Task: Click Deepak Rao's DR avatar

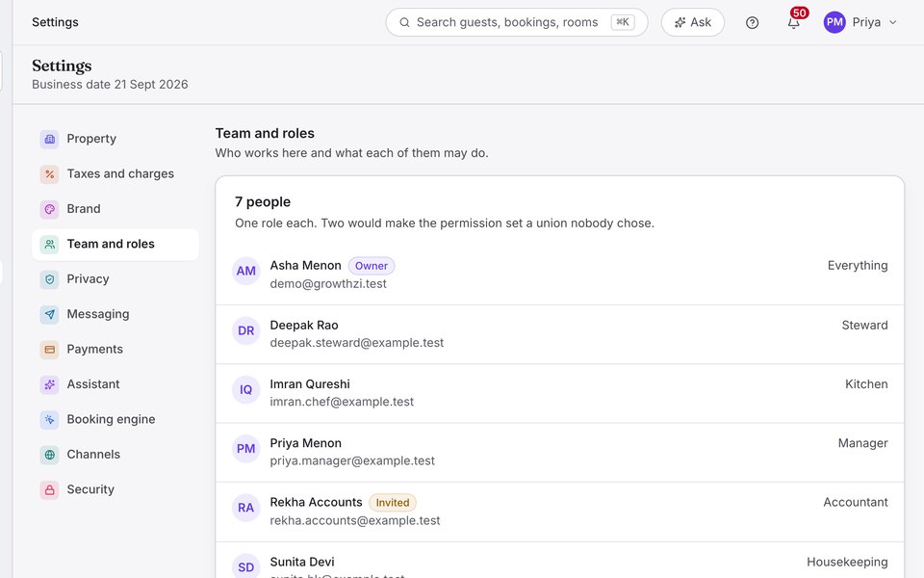Action: coord(245,330)
